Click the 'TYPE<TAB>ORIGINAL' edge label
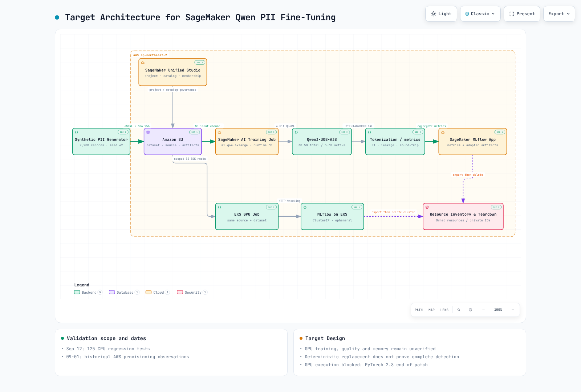The height and width of the screenshot is (392, 581). pos(358,126)
